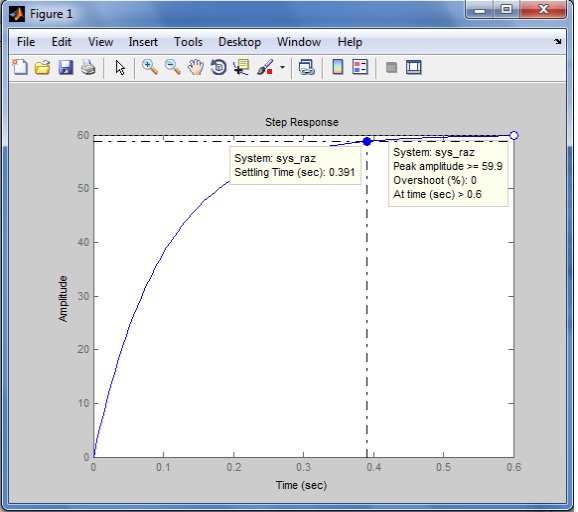The image size is (578, 512).
Task: Insert Colorbar using toolbar icon
Action: click(x=338, y=67)
